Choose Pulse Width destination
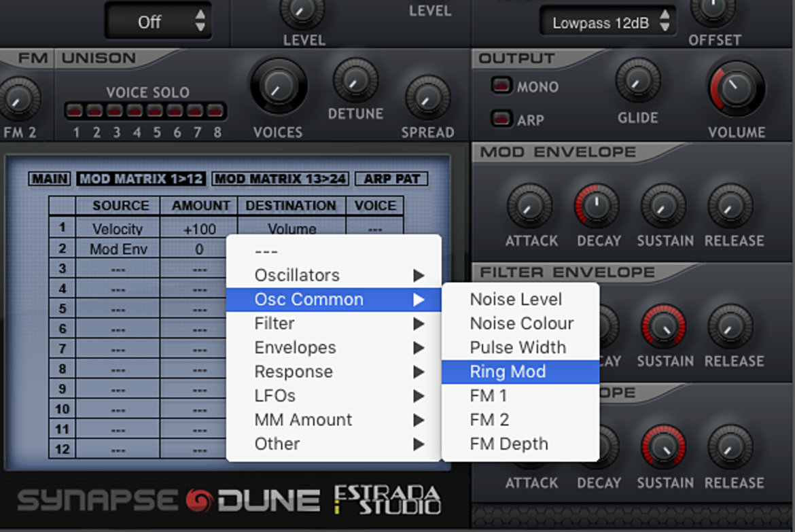The width and height of the screenshot is (795, 532). [x=520, y=347]
